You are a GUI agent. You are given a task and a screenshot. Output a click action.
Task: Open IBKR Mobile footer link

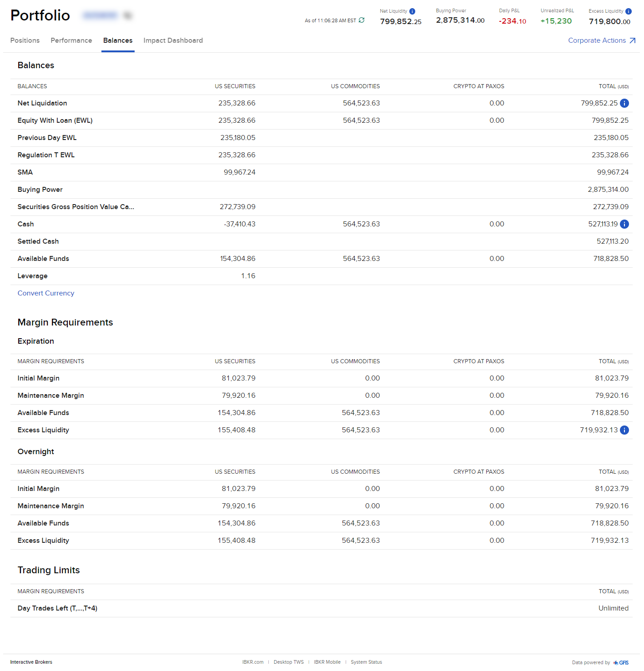(x=327, y=662)
